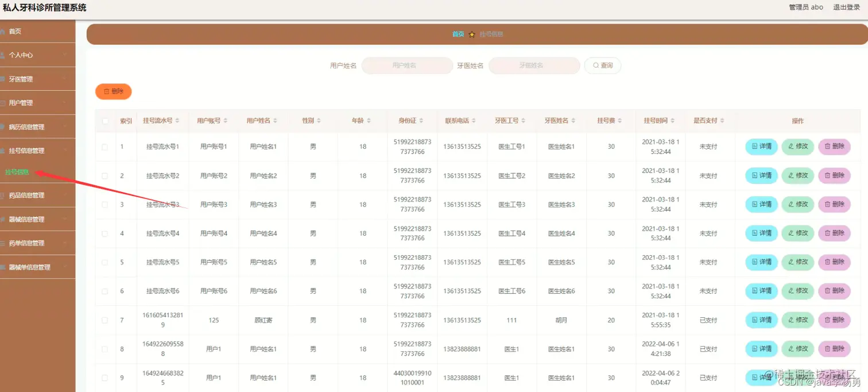The height and width of the screenshot is (392, 868).
Task: Sort table by 牙医姓名 header arrows
Action: tap(573, 121)
